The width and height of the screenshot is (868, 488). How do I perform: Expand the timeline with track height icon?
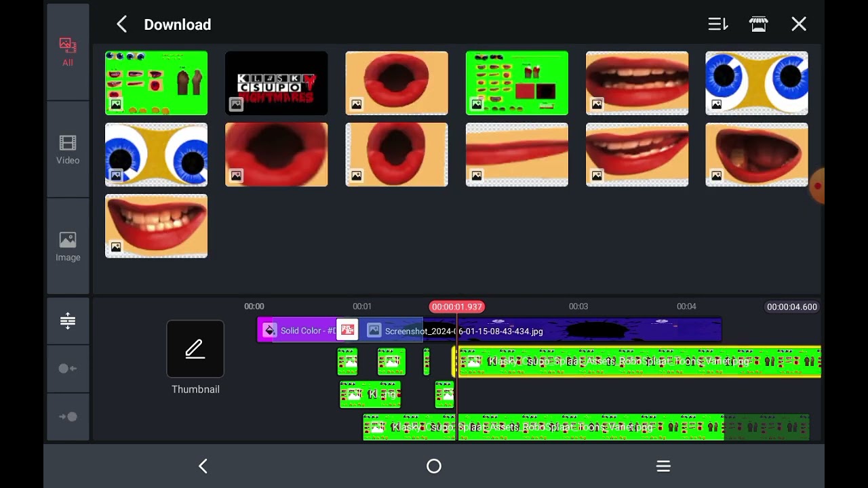[68, 321]
